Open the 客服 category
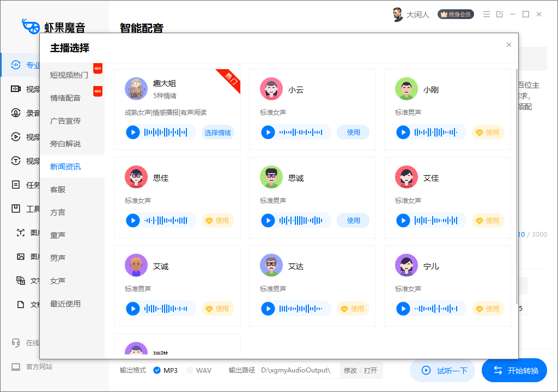 pyautogui.click(x=72, y=189)
